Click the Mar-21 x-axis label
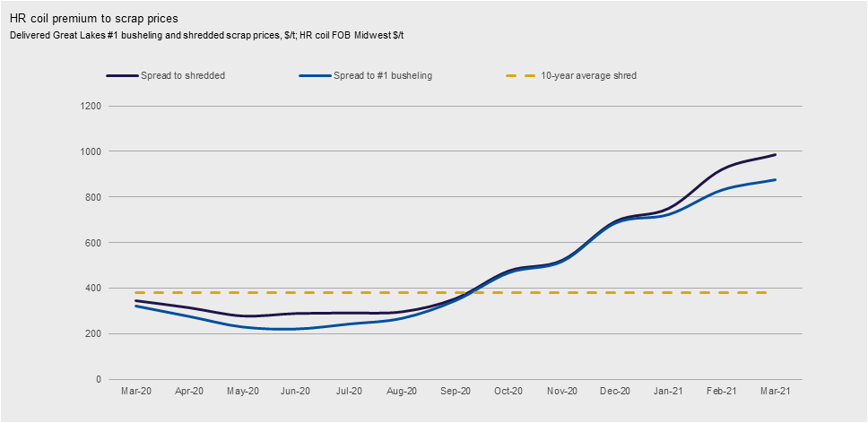Viewport: 868px width, 423px height. [x=775, y=392]
